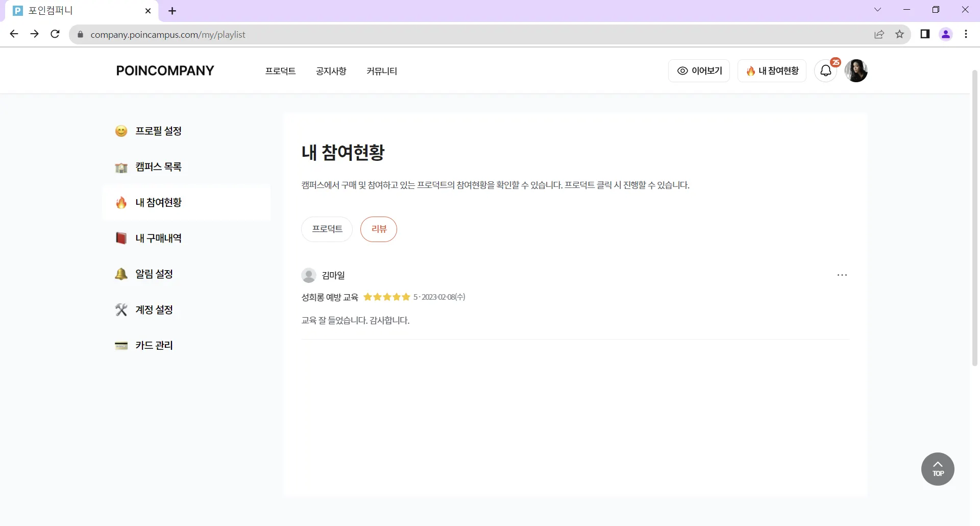Open the review's three-dot options menu

click(x=842, y=275)
